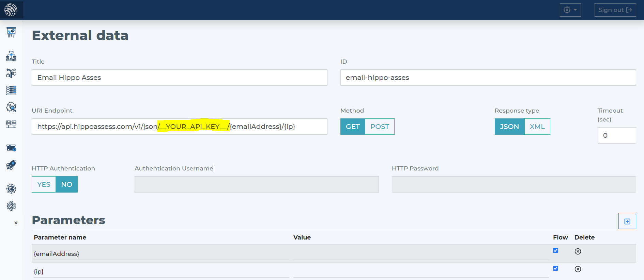
Task: Choose XML response type
Action: [537, 127]
